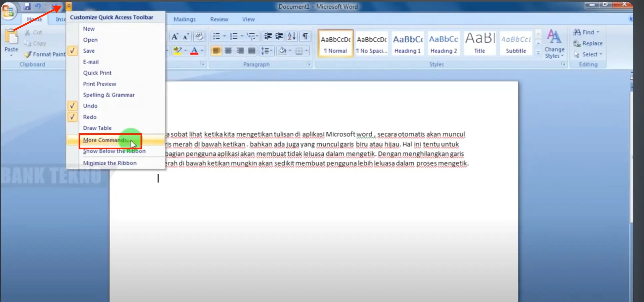The height and width of the screenshot is (302, 644).
Task: Open the Numbering library dropdown arrow
Action: pyautogui.click(x=241, y=36)
